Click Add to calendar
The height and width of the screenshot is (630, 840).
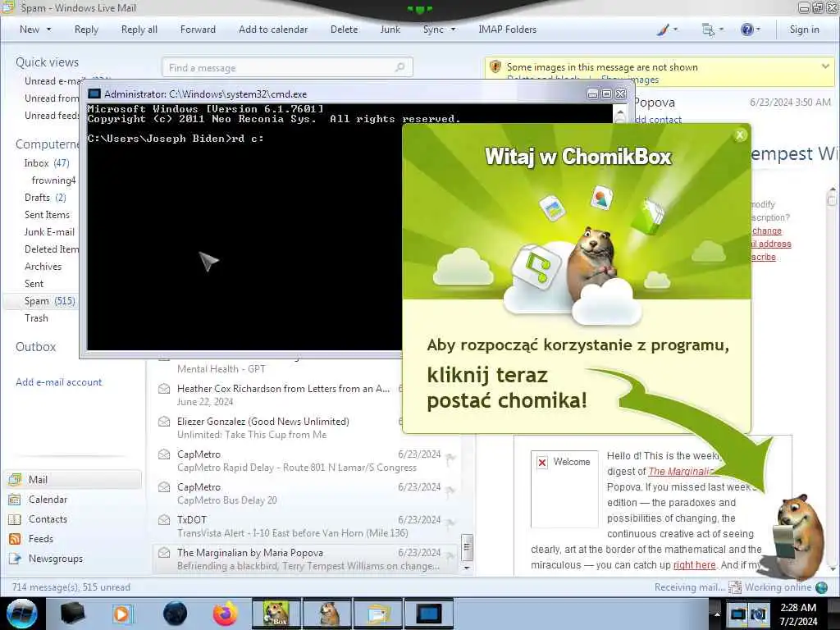click(273, 30)
